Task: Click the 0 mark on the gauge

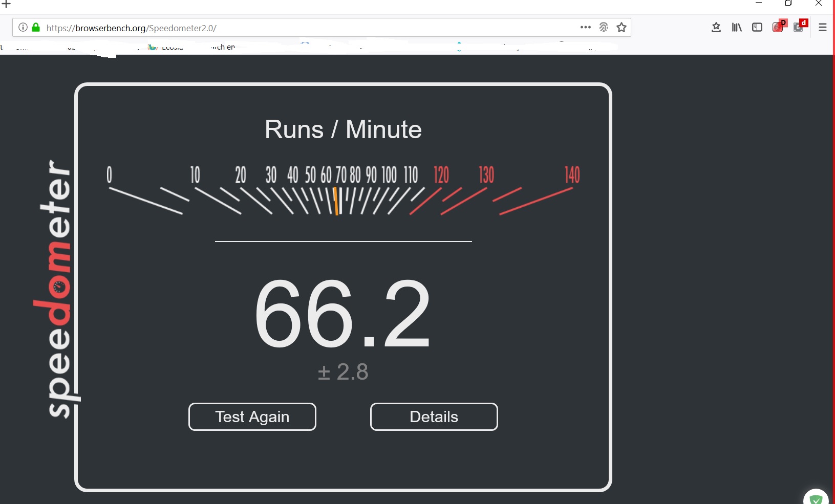Action: pyautogui.click(x=109, y=175)
